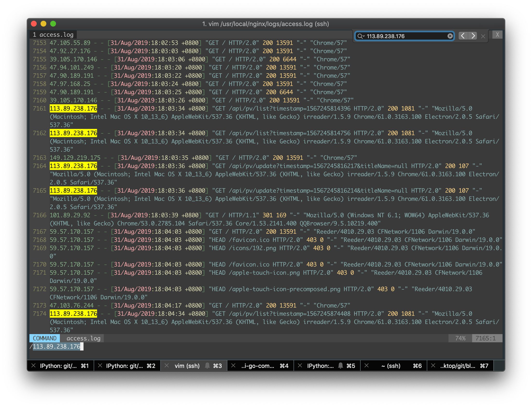Image resolution: width=532 pixels, height=407 pixels.
Task: Click the COMMAND mode indicator
Action: click(x=45, y=338)
